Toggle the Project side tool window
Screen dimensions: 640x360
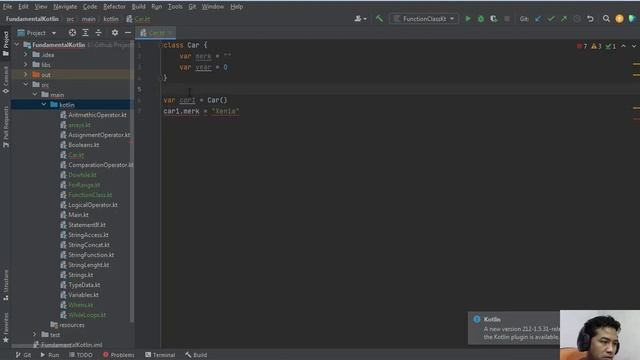point(5,44)
